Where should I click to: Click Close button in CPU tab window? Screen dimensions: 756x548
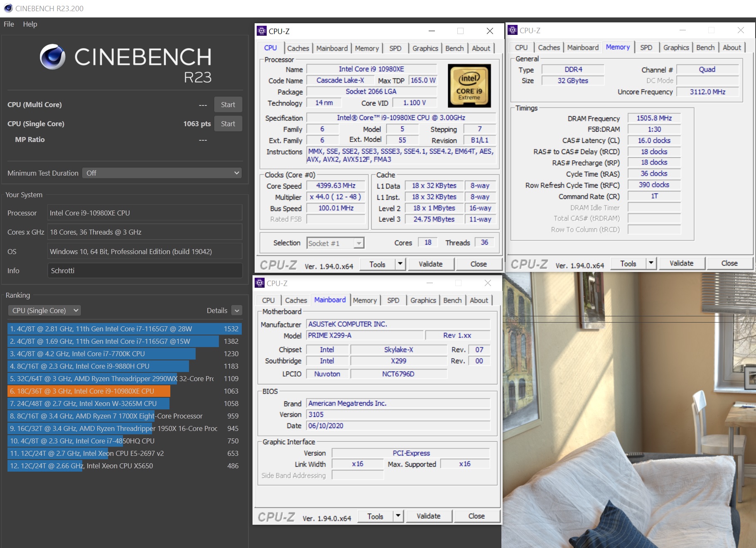pyautogui.click(x=479, y=264)
